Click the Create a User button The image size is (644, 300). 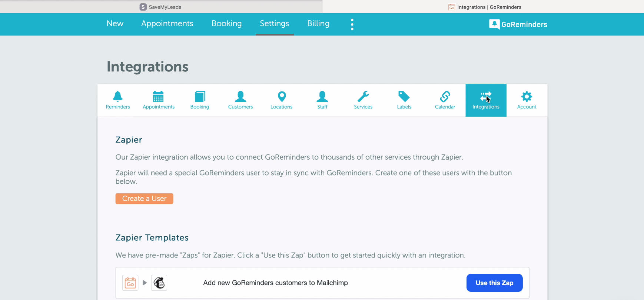click(x=145, y=199)
